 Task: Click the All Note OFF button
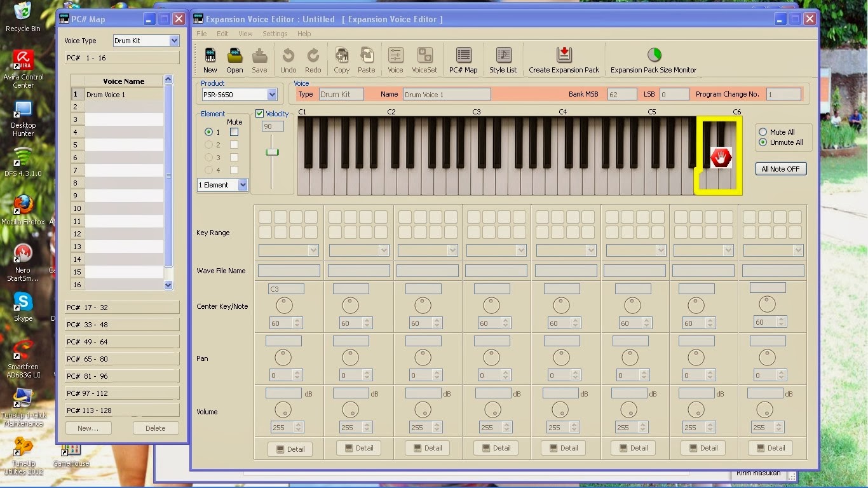[780, 169]
